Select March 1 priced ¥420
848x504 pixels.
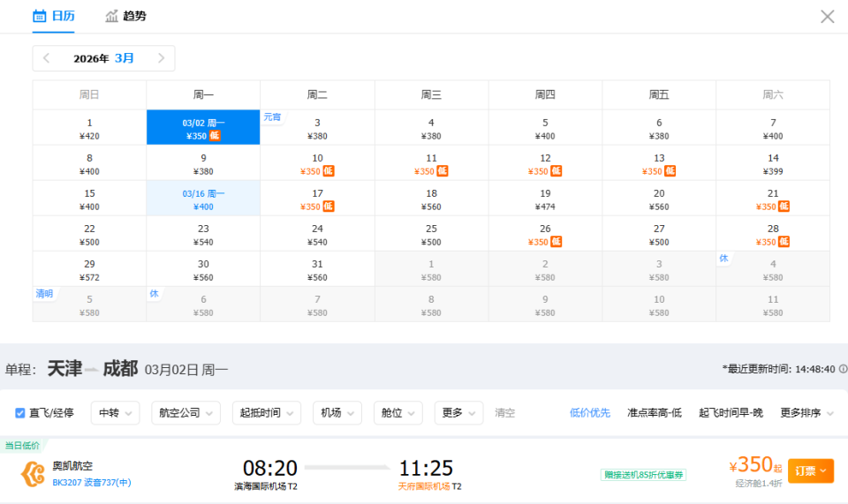coord(89,127)
